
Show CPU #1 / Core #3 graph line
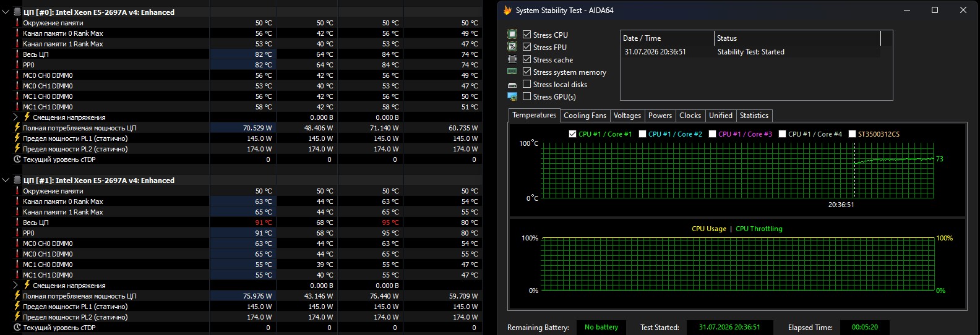point(712,134)
